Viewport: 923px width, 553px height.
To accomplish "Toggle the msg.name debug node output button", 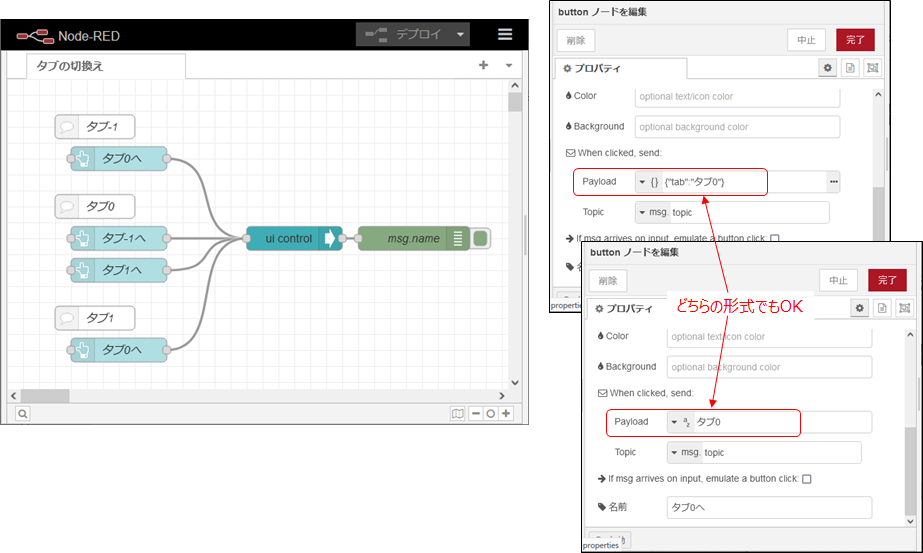I will (x=481, y=239).
